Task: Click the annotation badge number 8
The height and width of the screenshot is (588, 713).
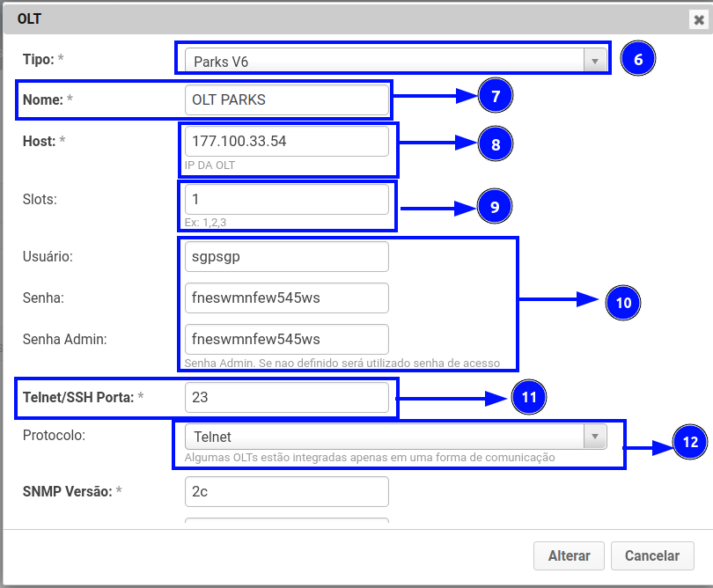Action: coord(496,144)
